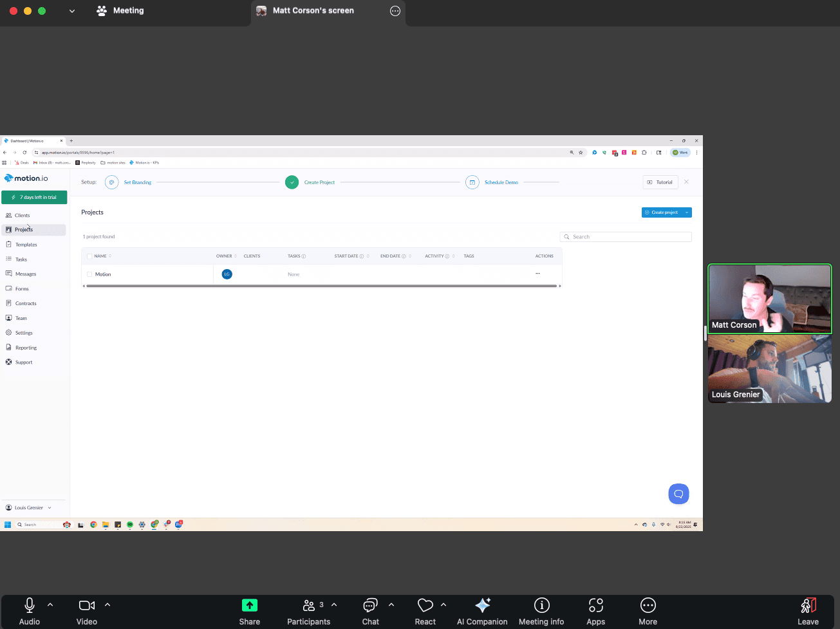Expand the Video options chevron in Zoom

107,604
